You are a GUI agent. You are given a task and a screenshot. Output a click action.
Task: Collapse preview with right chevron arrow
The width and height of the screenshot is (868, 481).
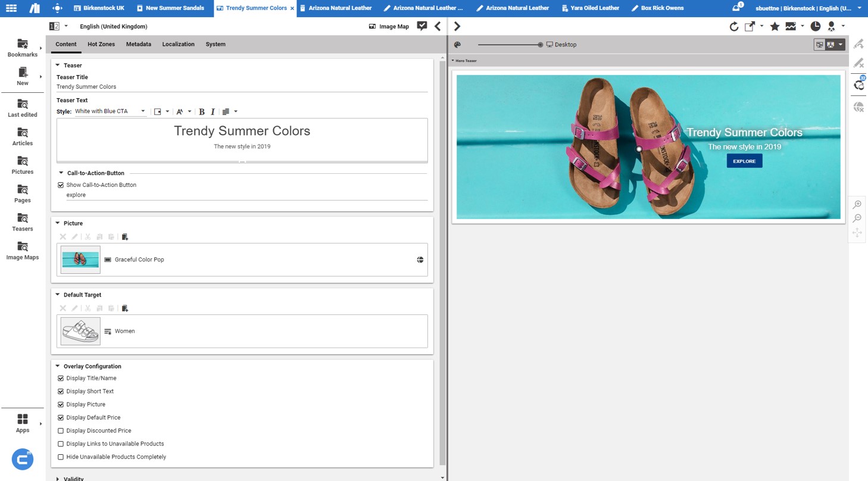(457, 26)
